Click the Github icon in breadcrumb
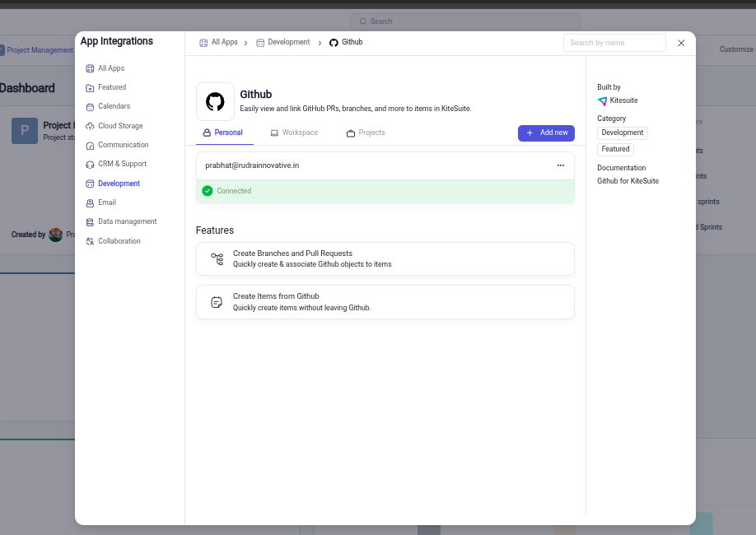Screen dimensions: 756x535 pyautogui.click(x=334, y=43)
